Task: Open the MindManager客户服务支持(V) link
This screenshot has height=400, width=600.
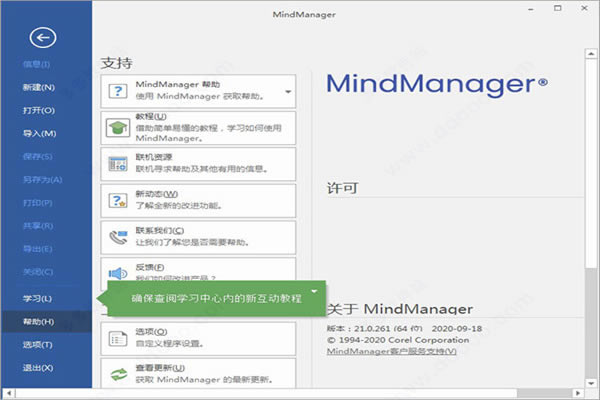Action: 391,351
